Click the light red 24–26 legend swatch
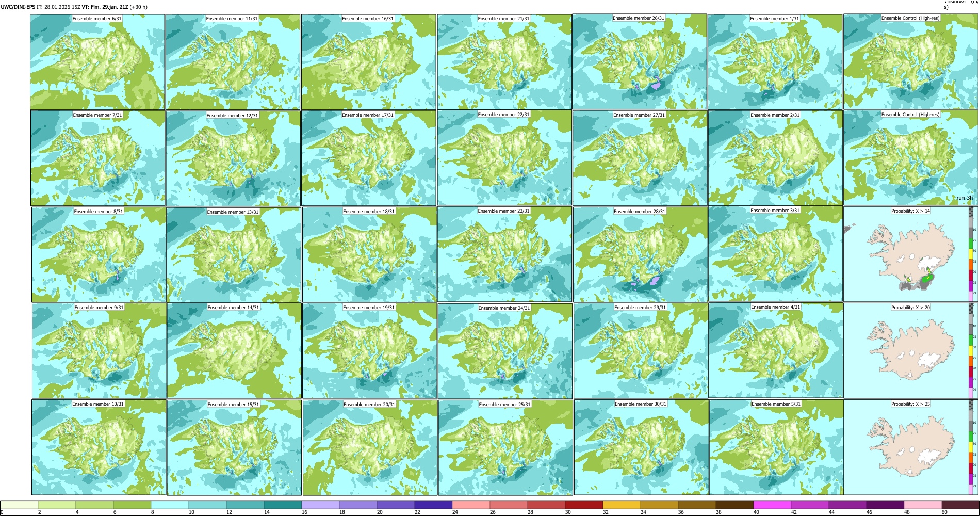 point(471,505)
